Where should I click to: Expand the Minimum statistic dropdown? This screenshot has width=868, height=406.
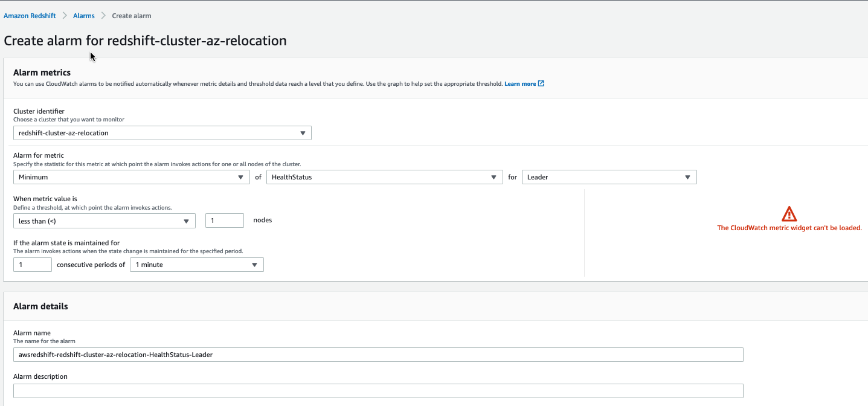131,177
